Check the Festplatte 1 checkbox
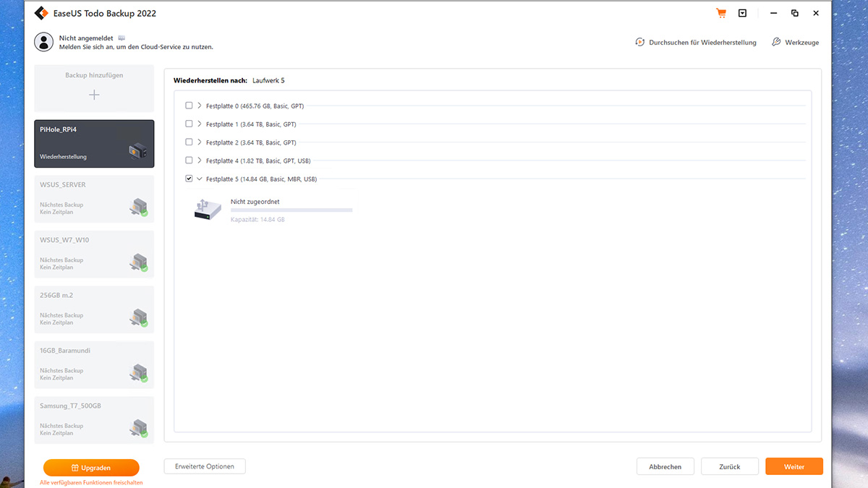Viewport: 868px width, 488px height. [189, 124]
